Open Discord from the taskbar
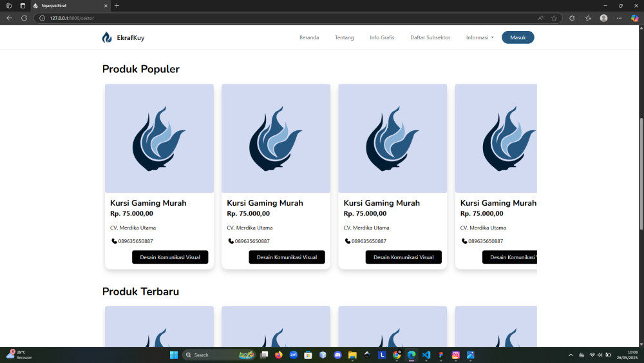Image resolution: width=644 pixels, height=363 pixels. pos(337,355)
